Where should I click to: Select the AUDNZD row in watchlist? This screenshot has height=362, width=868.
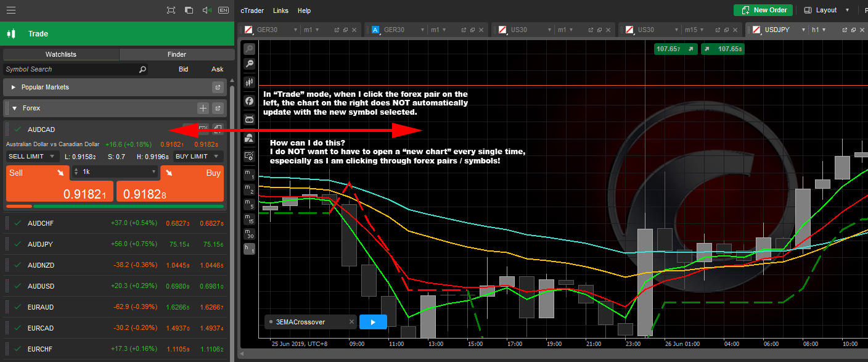[x=115, y=265]
